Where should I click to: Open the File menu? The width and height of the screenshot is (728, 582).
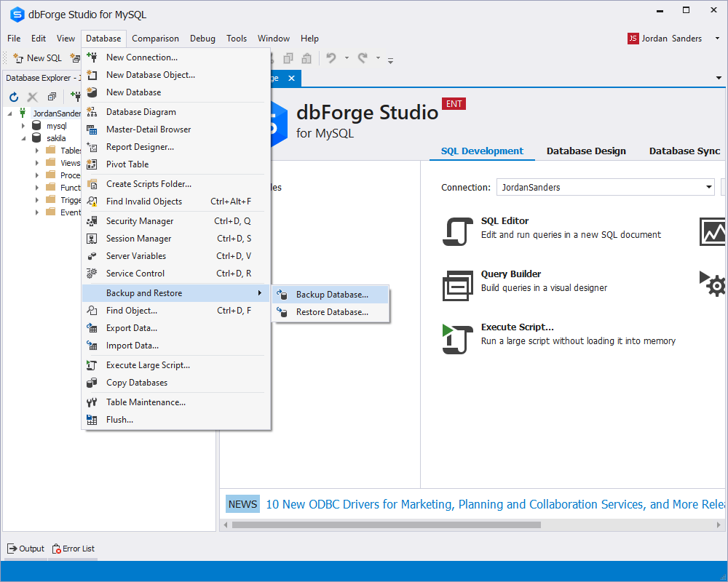click(x=14, y=39)
